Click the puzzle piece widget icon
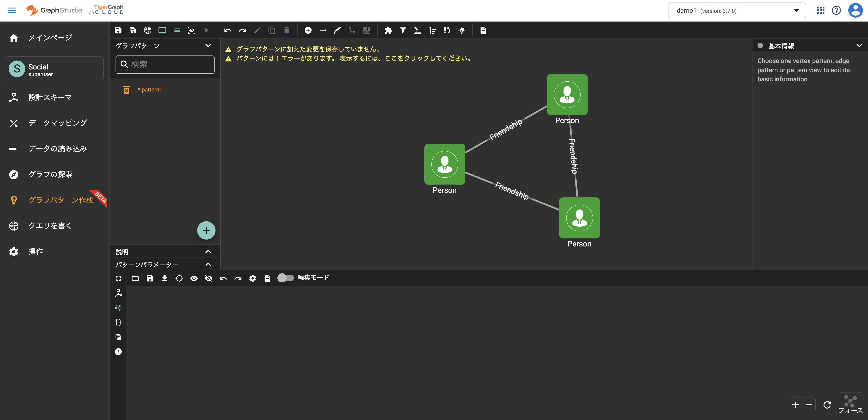Viewport: 868px width, 420px height. click(x=388, y=30)
